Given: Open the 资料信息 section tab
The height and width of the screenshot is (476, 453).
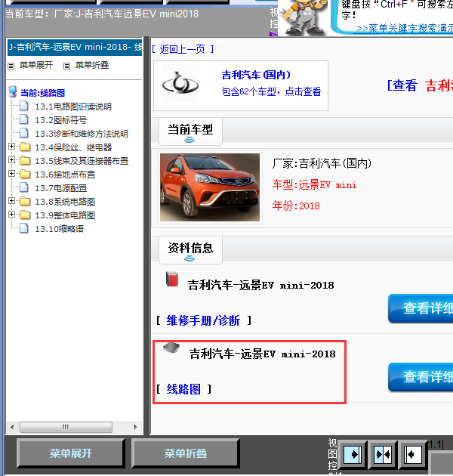Looking at the screenshot, I should pyautogui.click(x=190, y=250).
